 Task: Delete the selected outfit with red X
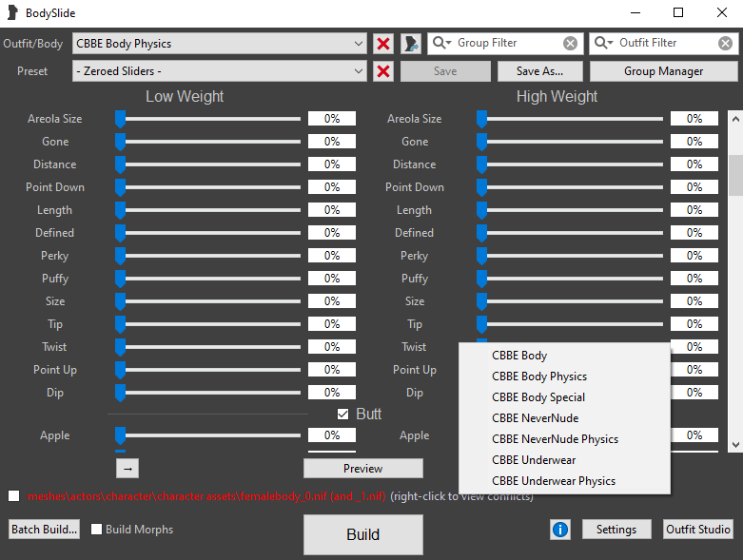(383, 44)
